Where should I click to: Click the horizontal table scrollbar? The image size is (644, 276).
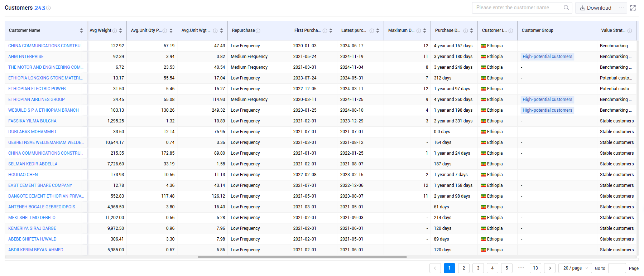[302, 257]
